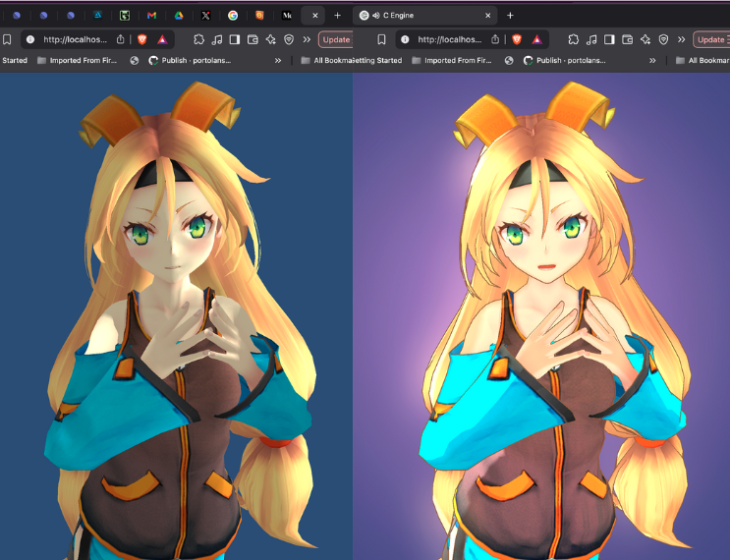The width and height of the screenshot is (730, 560).
Task: Click site info icon in left address bar
Action: coord(30,39)
